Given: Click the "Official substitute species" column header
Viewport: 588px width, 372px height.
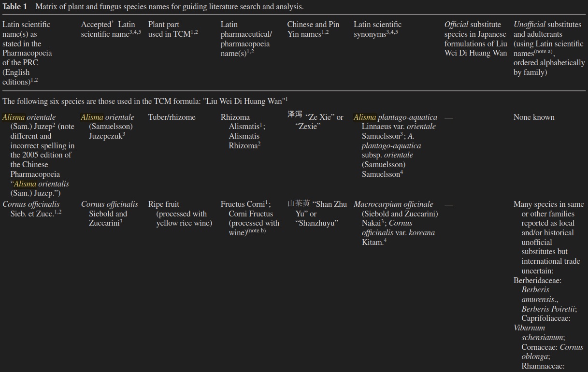Looking at the screenshot, I should pos(475,39).
